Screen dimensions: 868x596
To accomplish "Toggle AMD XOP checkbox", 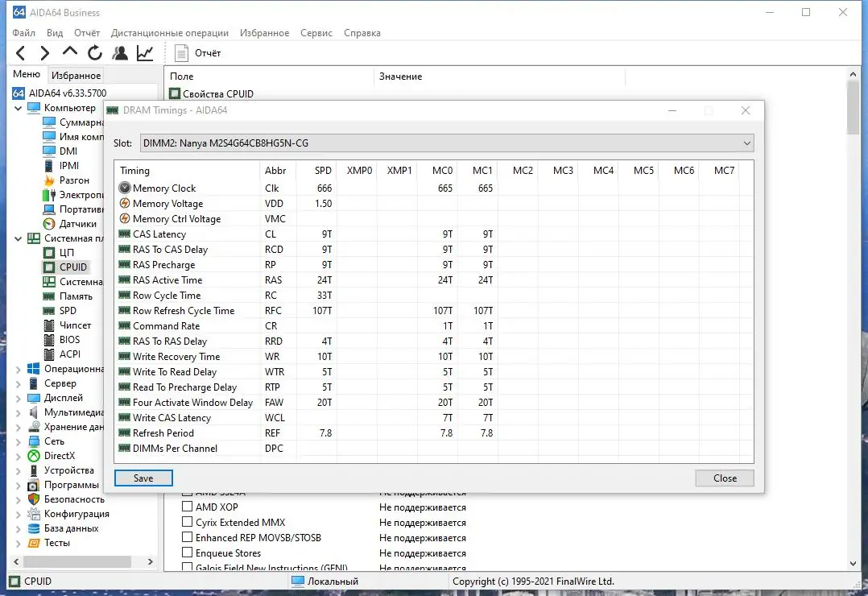I will coord(187,507).
